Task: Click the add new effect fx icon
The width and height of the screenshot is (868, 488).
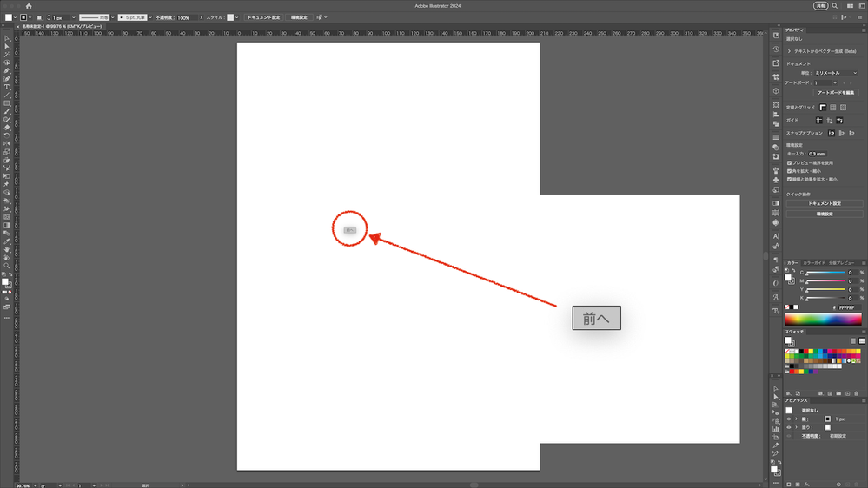Action: [x=806, y=485]
